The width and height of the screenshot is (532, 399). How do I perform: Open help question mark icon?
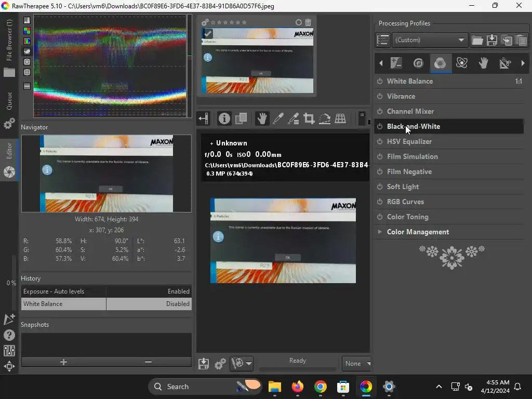point(9,335)
